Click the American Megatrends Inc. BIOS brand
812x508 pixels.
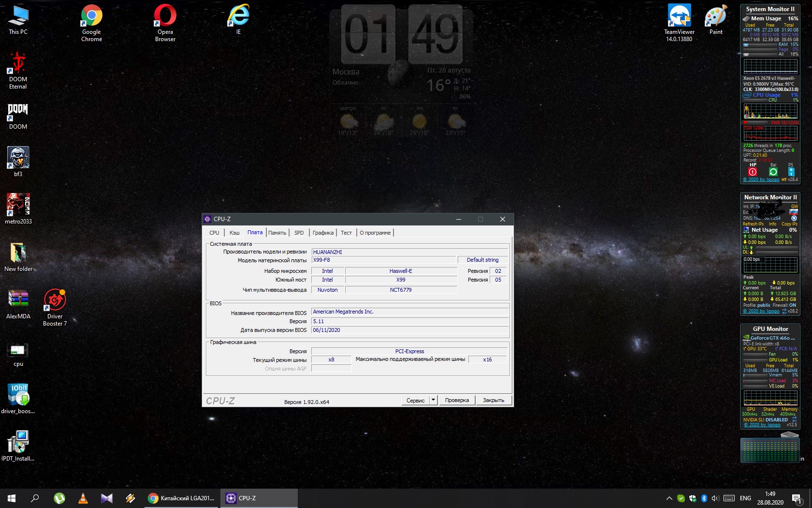click(x=410, y=312)
